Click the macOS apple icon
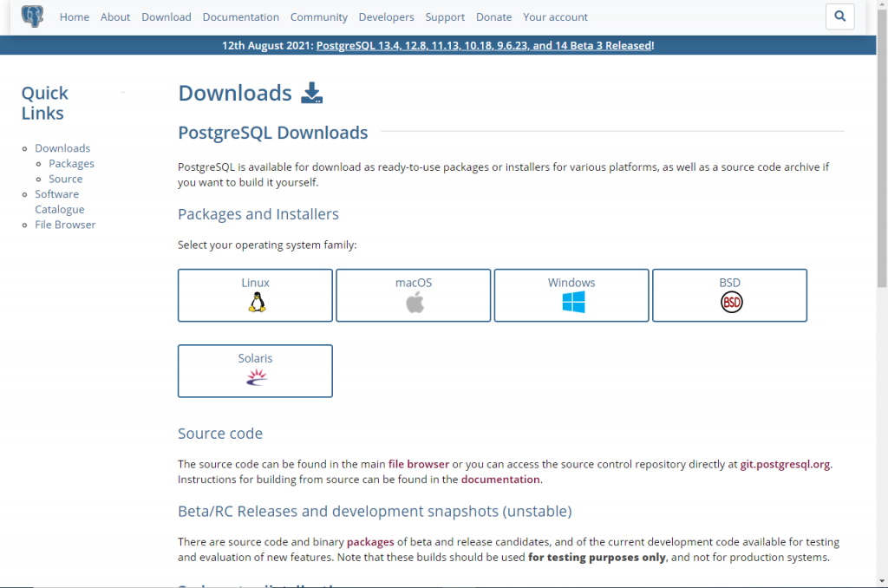 click(x=415, y=303)
